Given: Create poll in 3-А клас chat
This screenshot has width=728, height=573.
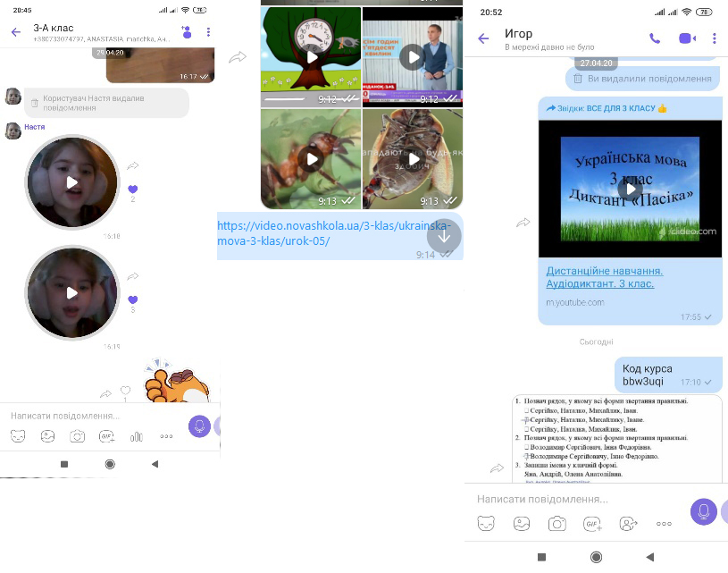Looking at the screenshot, I should (x=137, y=436).
